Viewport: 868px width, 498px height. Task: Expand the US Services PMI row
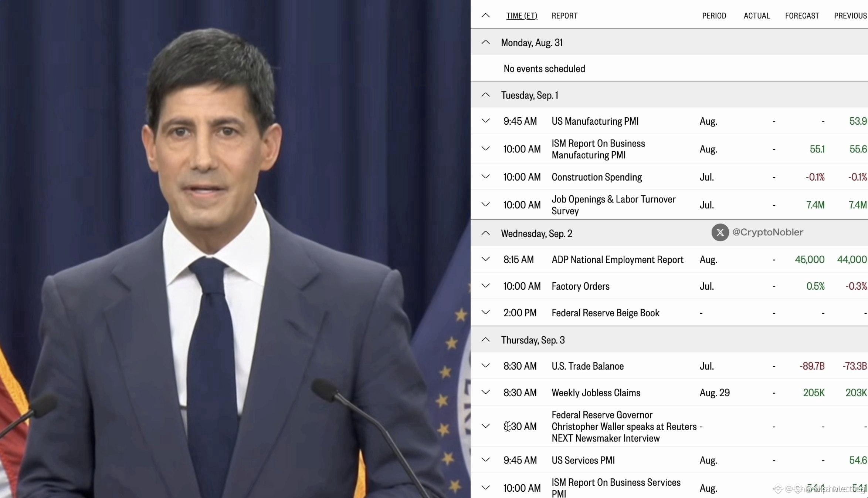point(485,460)
